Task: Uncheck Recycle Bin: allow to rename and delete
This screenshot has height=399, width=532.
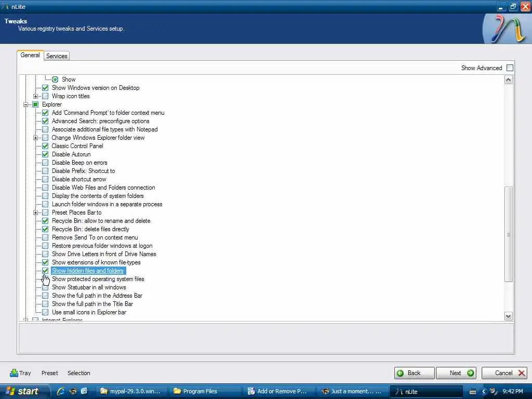Action: pyautogui.click(x=45, y=221)
